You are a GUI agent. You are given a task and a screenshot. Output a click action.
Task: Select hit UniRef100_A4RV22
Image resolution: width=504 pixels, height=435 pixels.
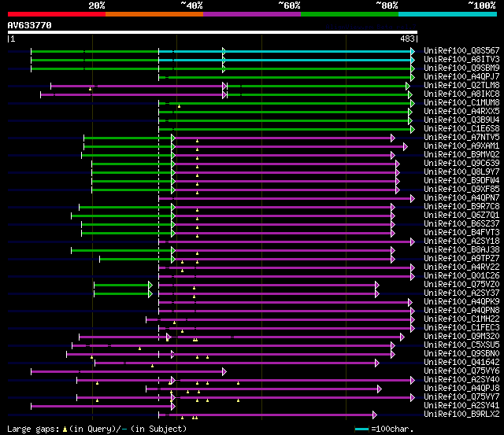[x=461, y=267]
